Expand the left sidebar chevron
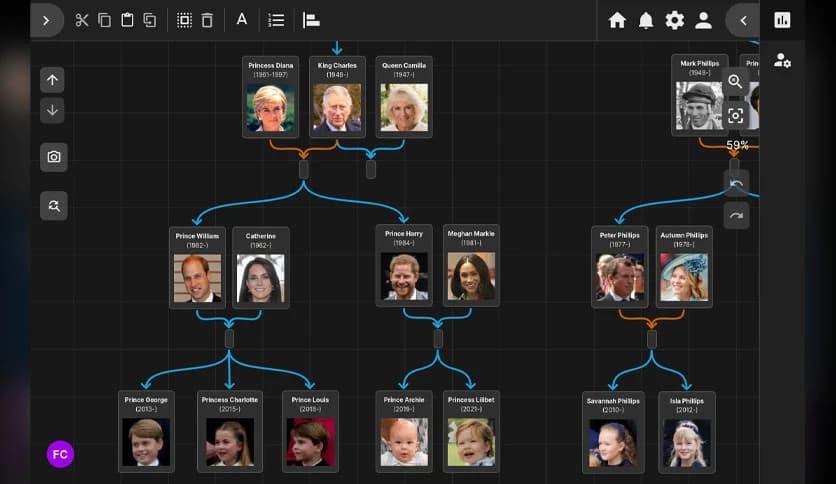Screen dimensions: 836x484 pyautogui.click(x=46, y=20)
